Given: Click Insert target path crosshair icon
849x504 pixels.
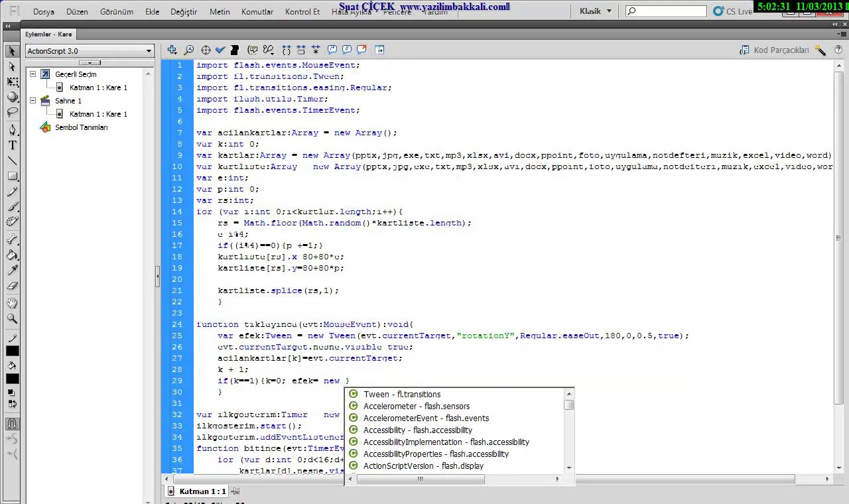Looking at the screenshot, I should tap(206, 50).
